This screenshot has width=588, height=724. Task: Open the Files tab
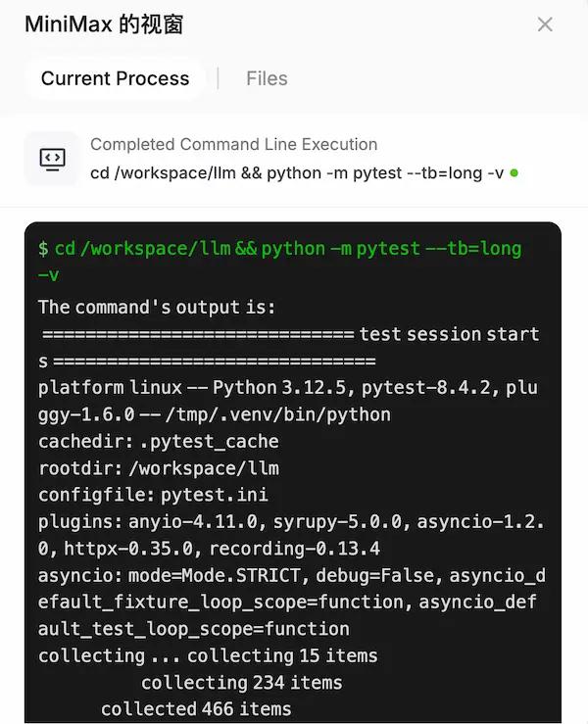267,78
